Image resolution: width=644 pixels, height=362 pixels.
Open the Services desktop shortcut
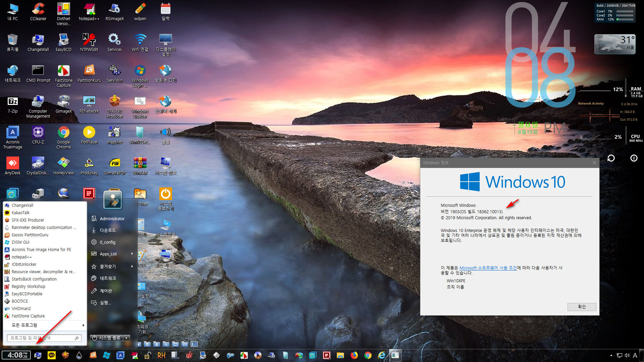point(114,43)
